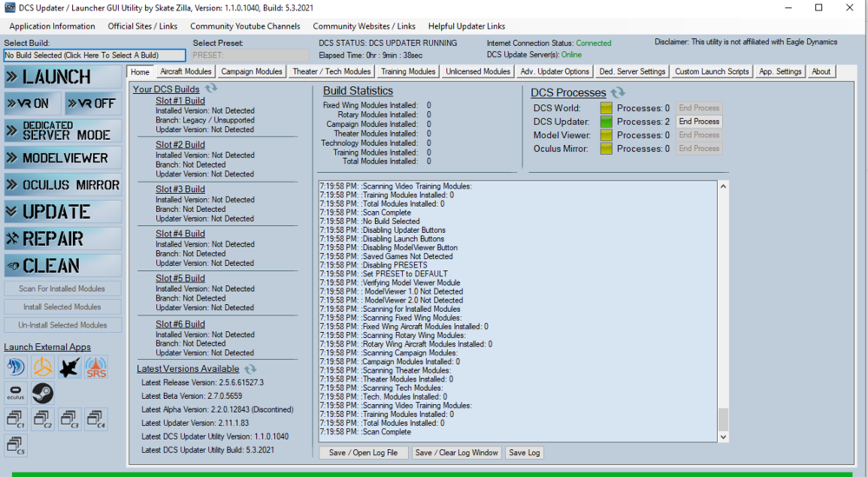The image size is (868, 477).
Task: Open the App. Settings tab
Action: (x=780, y=71)
